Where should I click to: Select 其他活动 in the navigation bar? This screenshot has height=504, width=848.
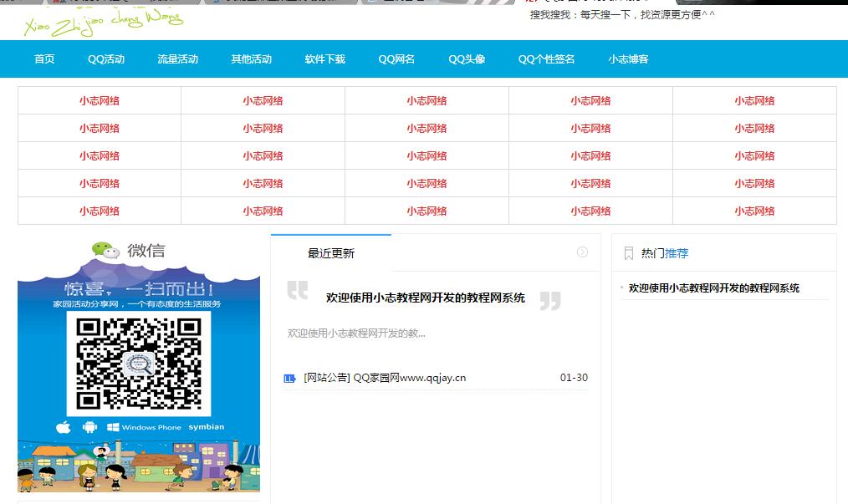tap(252, 59)
